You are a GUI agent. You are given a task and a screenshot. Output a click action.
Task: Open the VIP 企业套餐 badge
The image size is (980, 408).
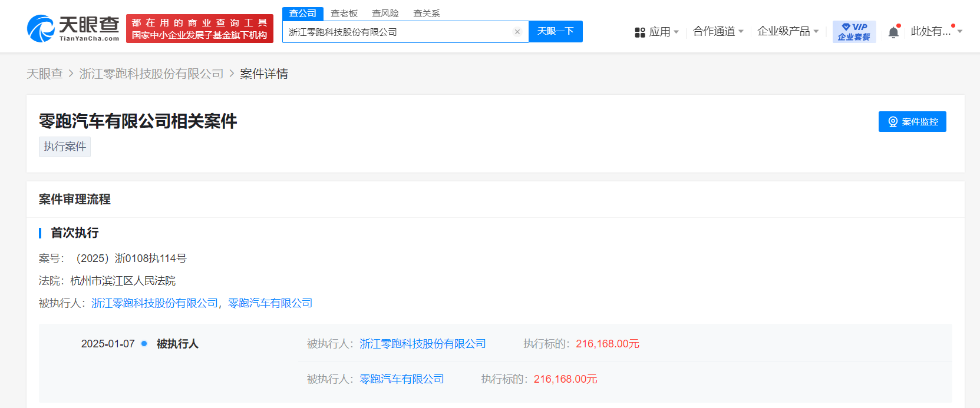click(x=854, y=32)
